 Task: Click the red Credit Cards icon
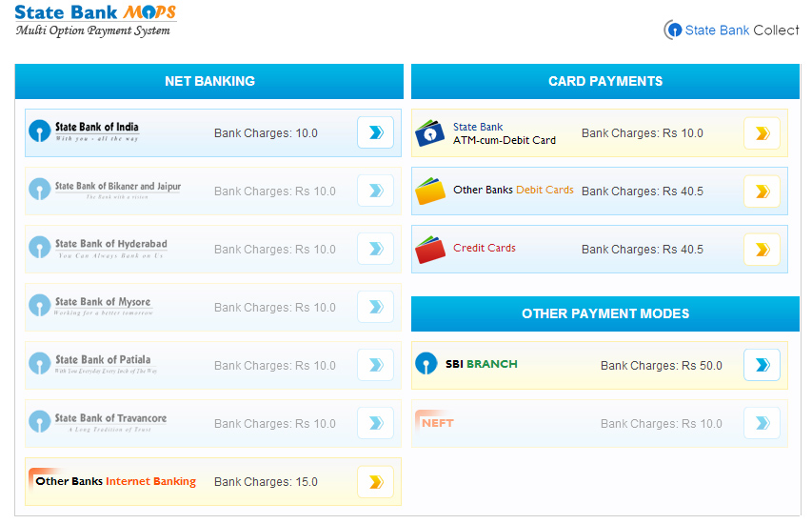pyautogui.click(x=430, y=250)
